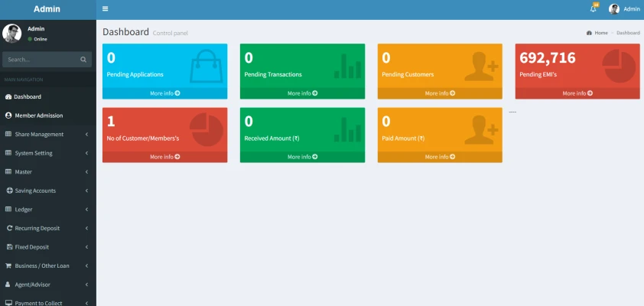Open the notifications bell icon
Image resolution: width=644 pixels, height=306 pixels.
pyautogui.click(x=594, y=9)
